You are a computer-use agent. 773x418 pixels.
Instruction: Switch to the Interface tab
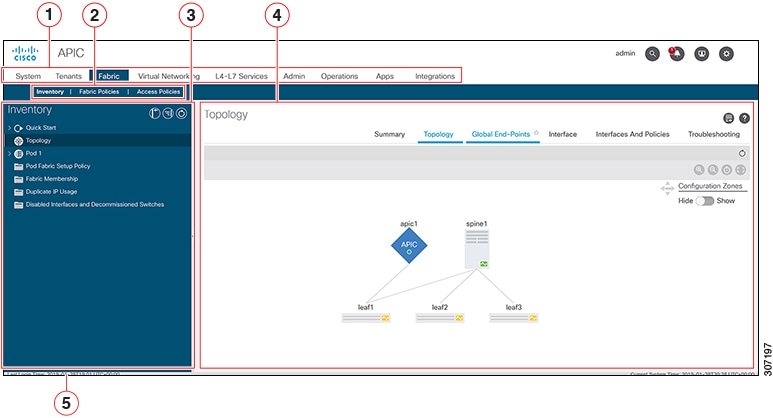click(x=563, y=134)
